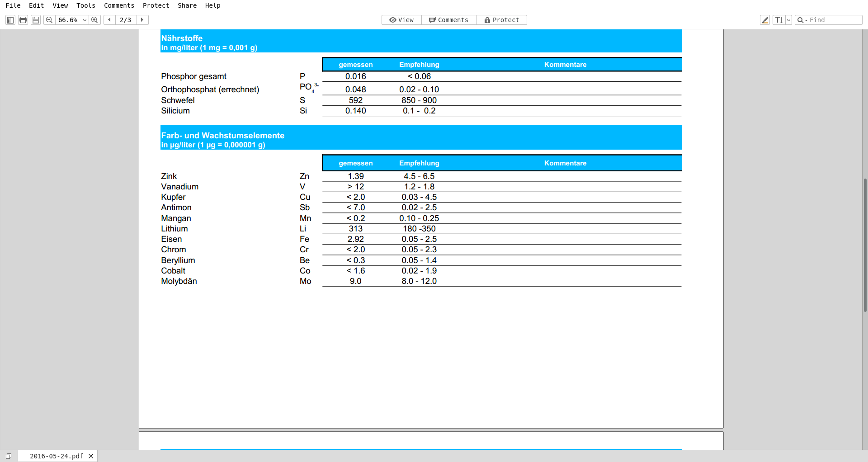Switch to Comments mode

click(x=448, y=20)
